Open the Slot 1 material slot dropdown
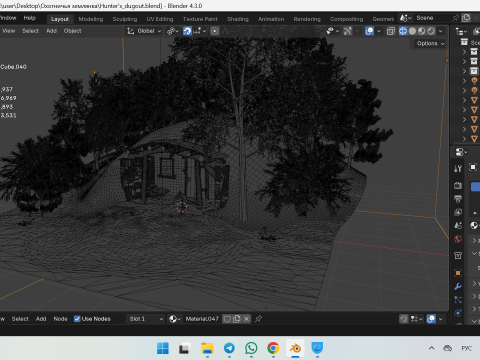The height and width of the screenshot is (360, 480). click(x=146, y=319)
